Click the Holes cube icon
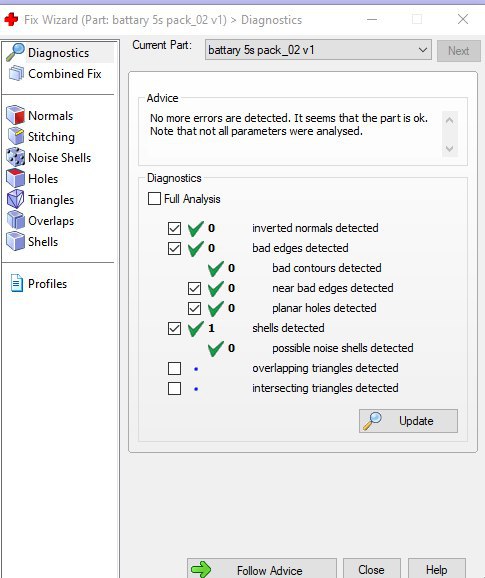485x578 pixels. tap(15, 178)
